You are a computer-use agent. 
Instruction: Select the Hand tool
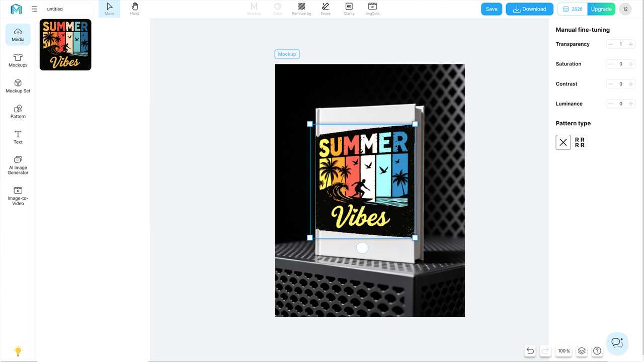(134, 9)
